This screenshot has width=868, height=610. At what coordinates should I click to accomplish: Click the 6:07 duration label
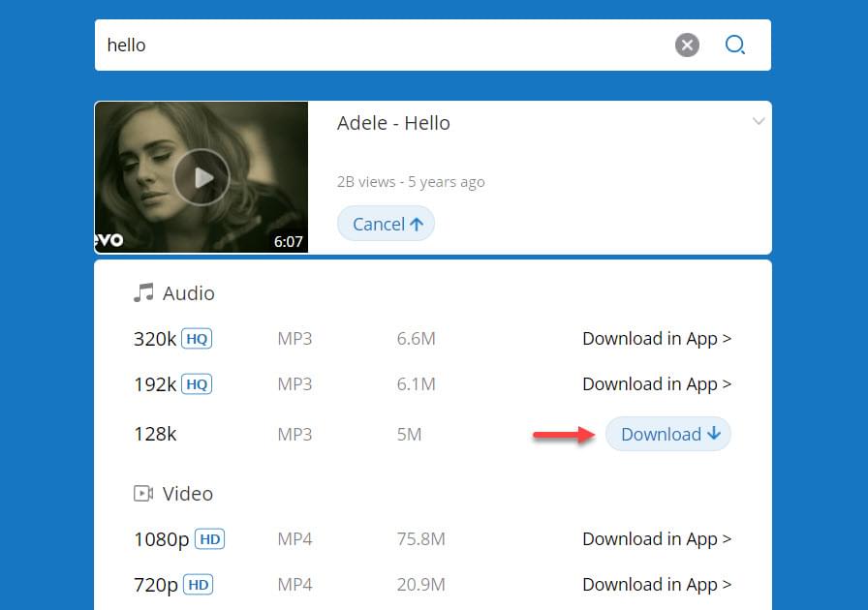pyautogui.click(x=289, y=241)
